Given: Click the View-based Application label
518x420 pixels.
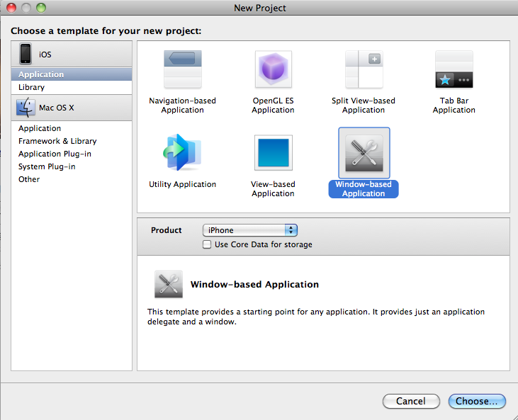Looking at the screenshot, I should (273, 189).
